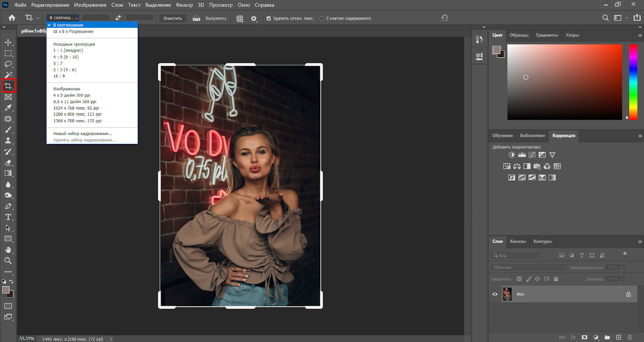Hide the Фон layer visibility

pos(495,294)
